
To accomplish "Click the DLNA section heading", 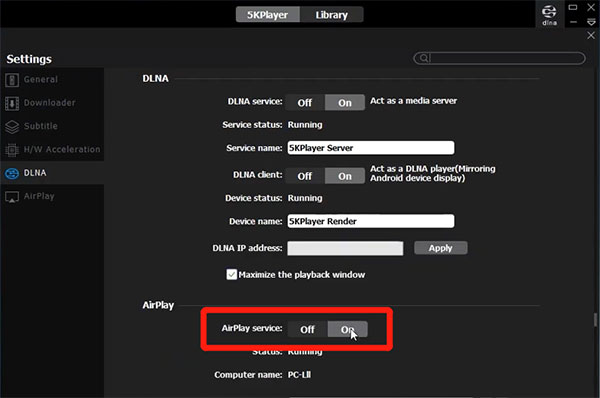I will coord(155,78).
